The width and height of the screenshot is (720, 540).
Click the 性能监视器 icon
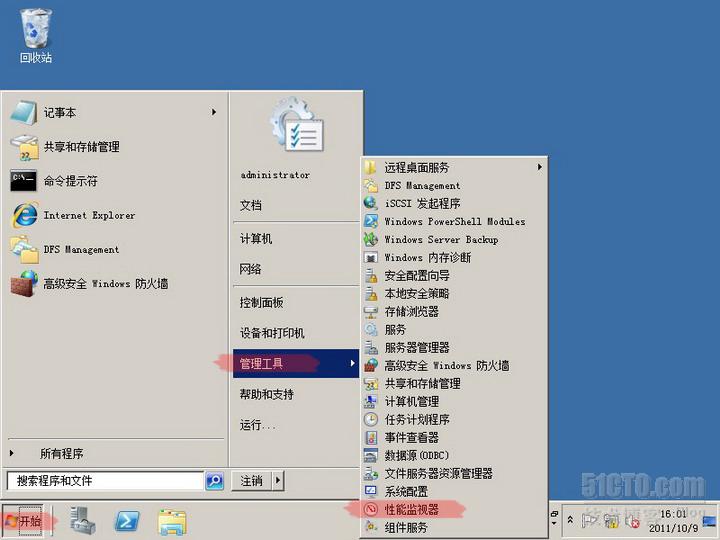click(x=371, y=509)
